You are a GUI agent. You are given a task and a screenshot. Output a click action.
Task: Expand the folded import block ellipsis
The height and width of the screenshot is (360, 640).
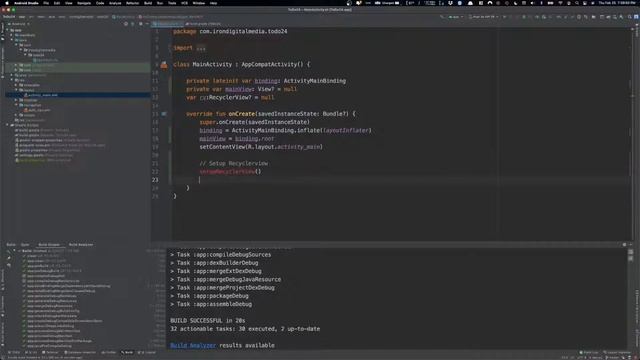201,48
